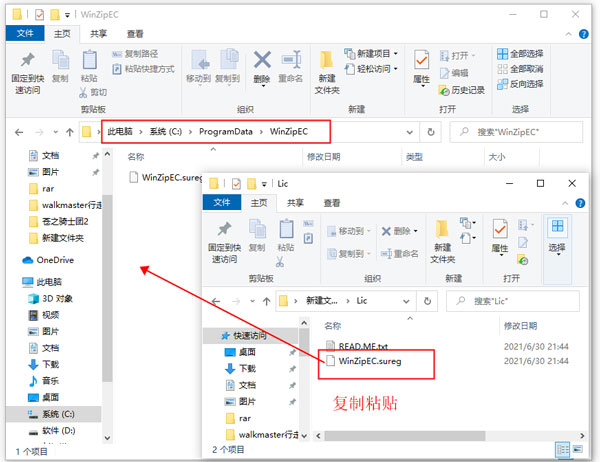Sort by Type column in WinZipEC window

pos(414,157)
